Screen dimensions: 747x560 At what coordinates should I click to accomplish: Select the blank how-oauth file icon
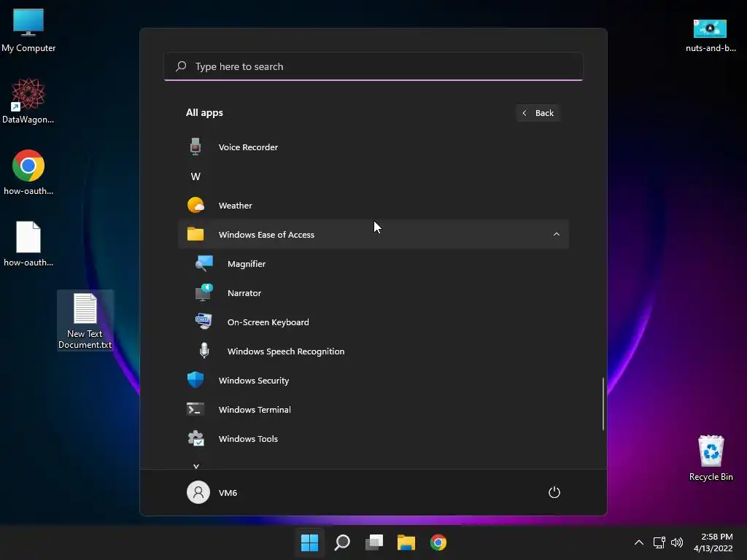(28, 244)
